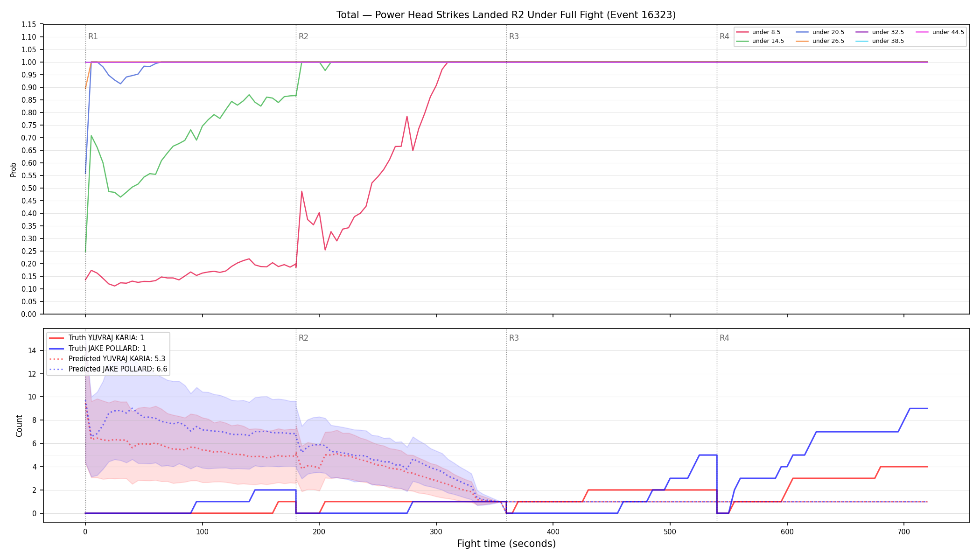Click the R3 round label in bottom chart
The width and height of the screenshot is (980, 560).
[x=514, y=338]
